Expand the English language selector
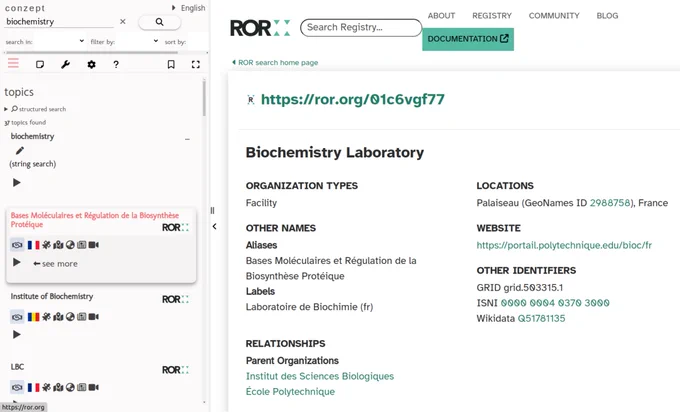The height and width of the screenshot is (412, 680). (x=188, y=8)
